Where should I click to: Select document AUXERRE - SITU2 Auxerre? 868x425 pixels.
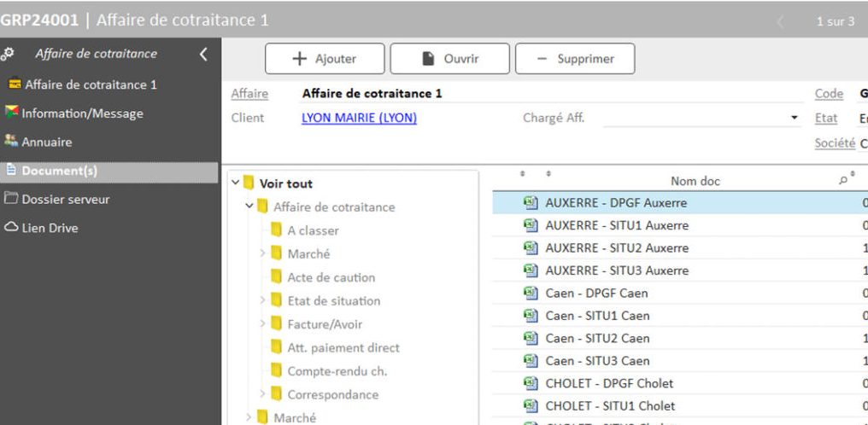pos(617,248)
